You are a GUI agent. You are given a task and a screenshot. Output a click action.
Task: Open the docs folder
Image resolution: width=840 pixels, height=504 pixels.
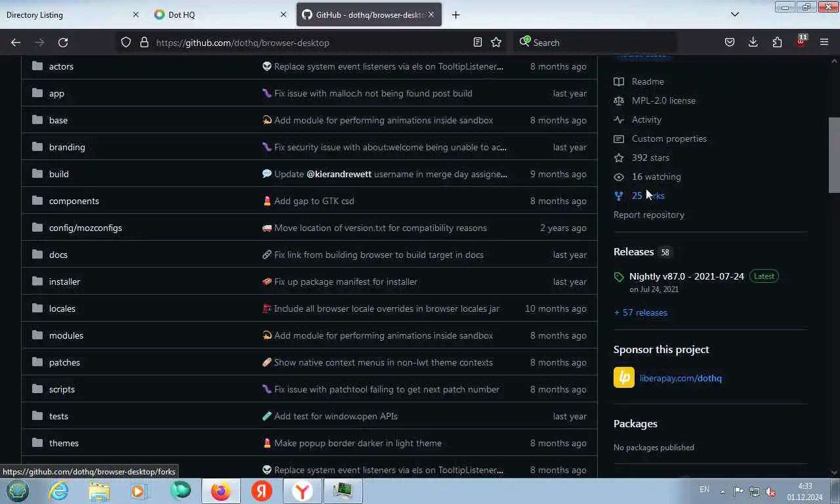coord(58,255)
